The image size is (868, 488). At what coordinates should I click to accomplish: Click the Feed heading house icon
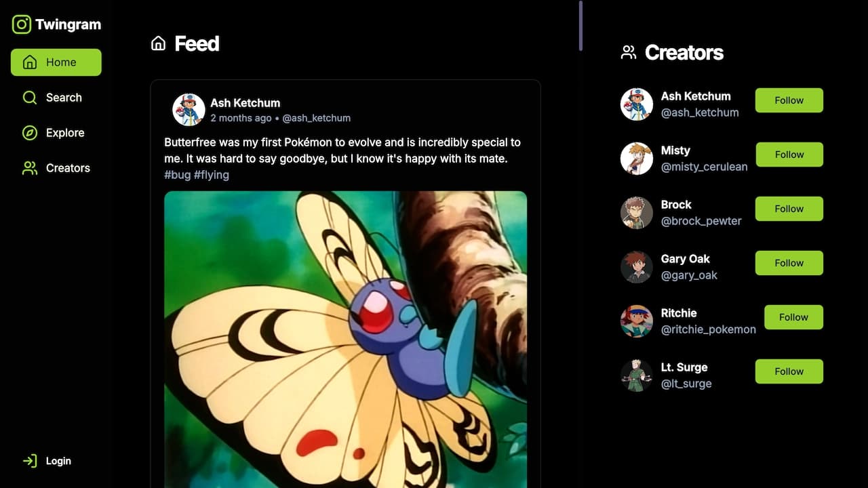pyautogui.click(x=158, y=44)
